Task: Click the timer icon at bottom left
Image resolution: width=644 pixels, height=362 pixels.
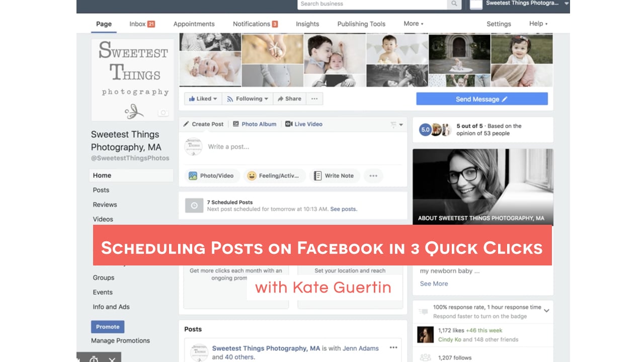Action: click(x=94, y=359)
